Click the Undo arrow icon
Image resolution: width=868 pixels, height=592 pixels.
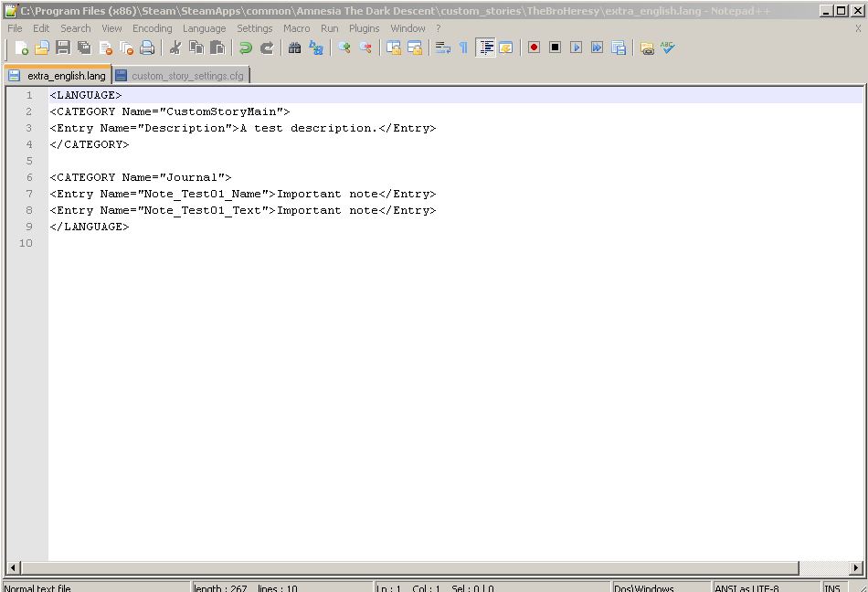pos(246,48)
